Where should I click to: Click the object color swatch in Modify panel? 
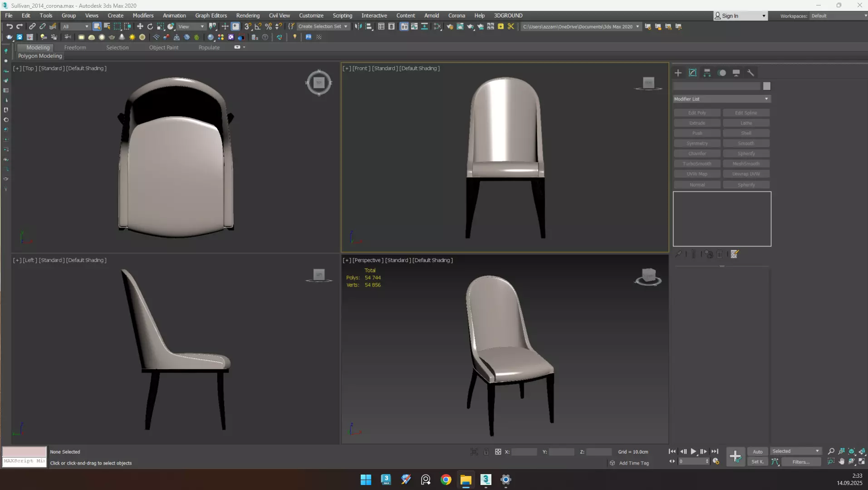pyautogui.click(x=766, y=86)
